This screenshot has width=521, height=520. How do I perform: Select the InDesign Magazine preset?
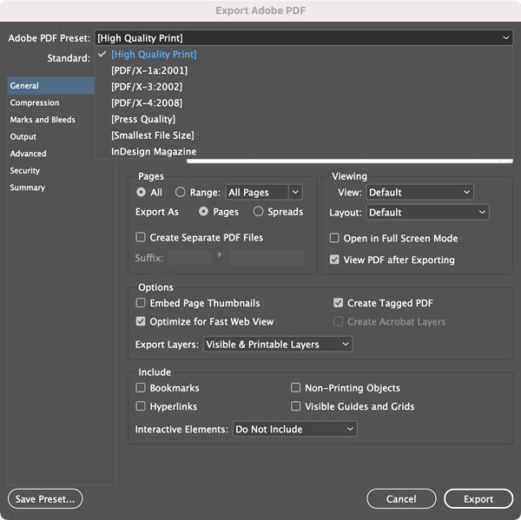click(154, 152)
